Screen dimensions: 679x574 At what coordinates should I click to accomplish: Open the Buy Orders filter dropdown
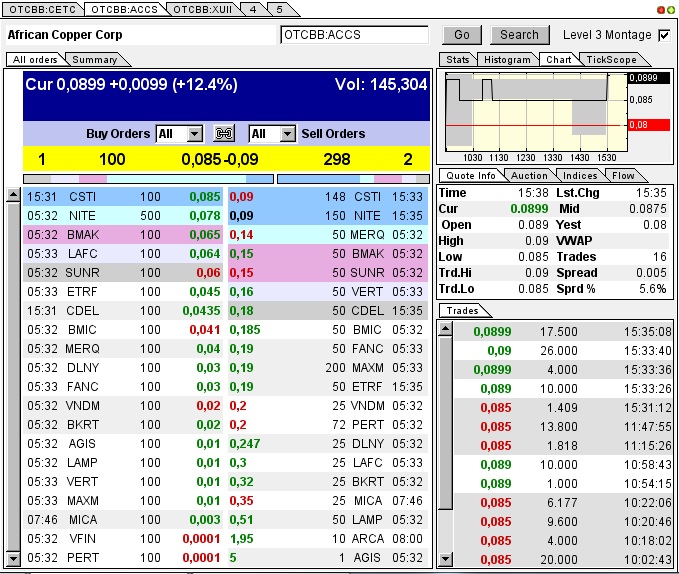194,134
